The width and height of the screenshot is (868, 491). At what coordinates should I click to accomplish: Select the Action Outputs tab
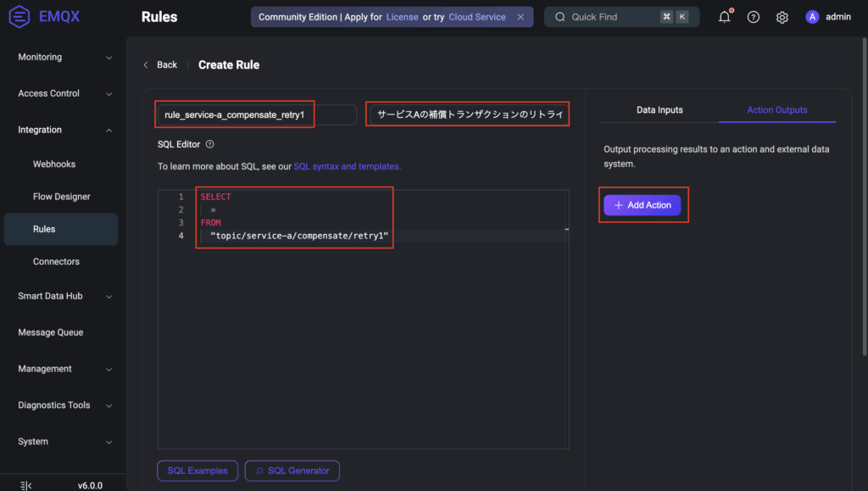coord(776,110)
